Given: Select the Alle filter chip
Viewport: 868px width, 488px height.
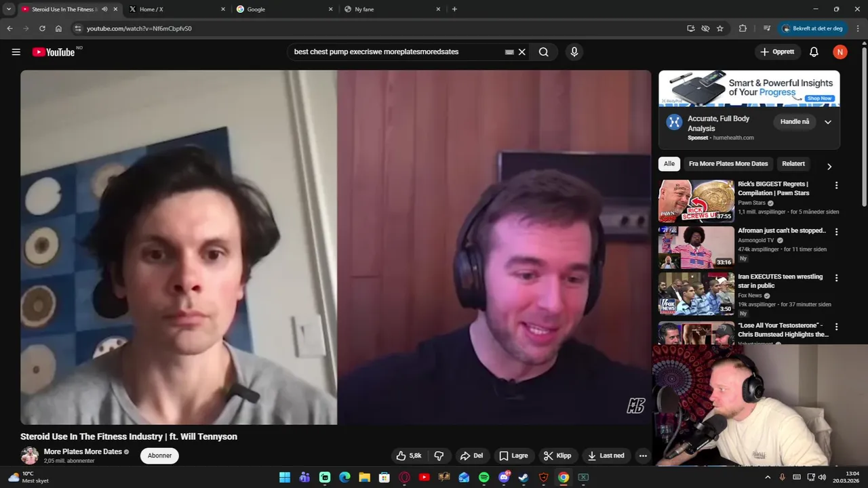Looking at the screenshot, I should coord(669,163).
